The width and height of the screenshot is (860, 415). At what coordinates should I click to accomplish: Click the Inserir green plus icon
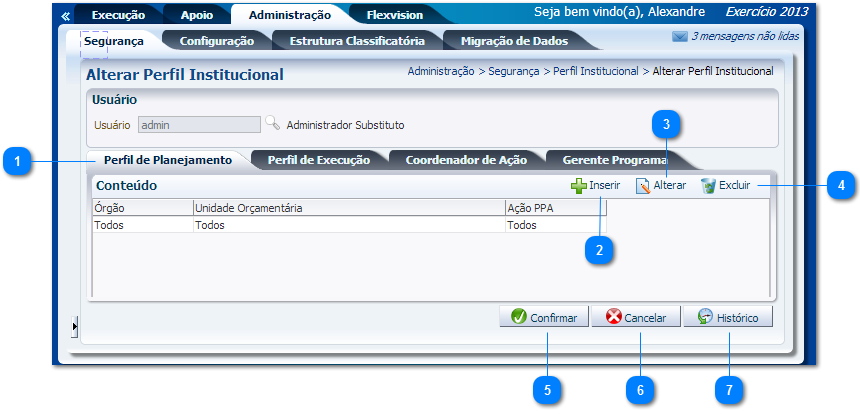click(578, 185)
